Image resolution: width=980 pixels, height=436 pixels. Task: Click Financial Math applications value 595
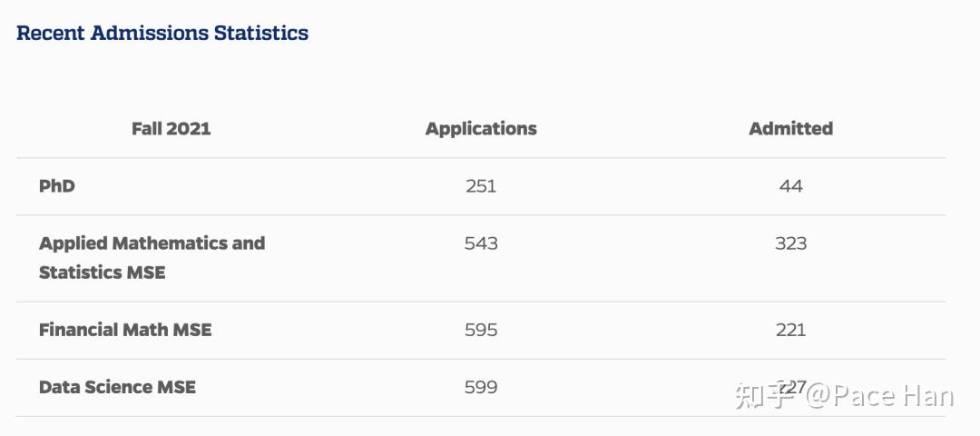[481, 330]
